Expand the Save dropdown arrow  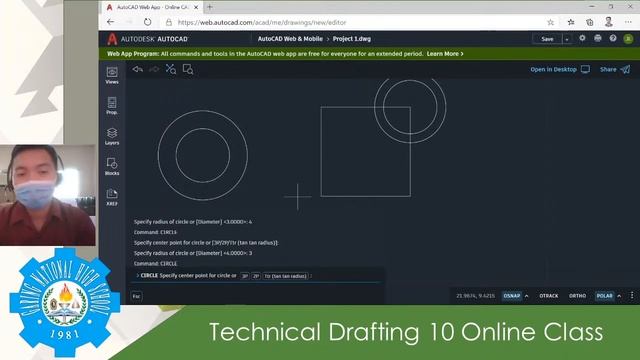(567, 39)
